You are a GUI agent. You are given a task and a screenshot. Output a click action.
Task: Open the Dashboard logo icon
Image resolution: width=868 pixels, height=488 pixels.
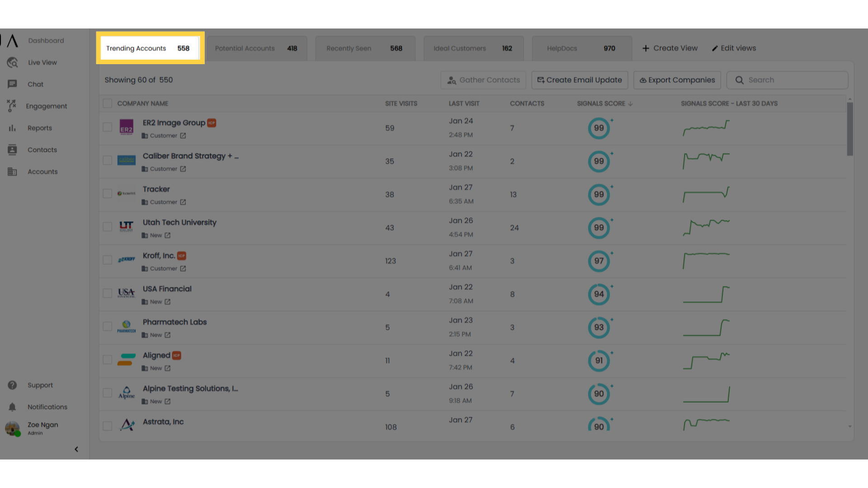tap(13, 41)
